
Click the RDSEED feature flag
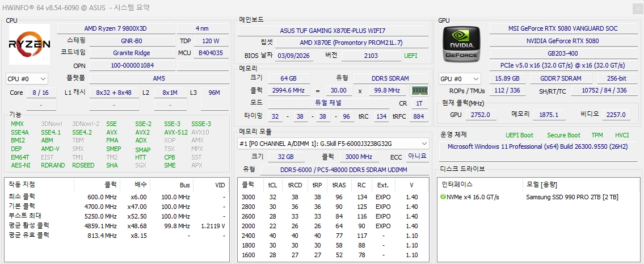(x=83, y=165)
